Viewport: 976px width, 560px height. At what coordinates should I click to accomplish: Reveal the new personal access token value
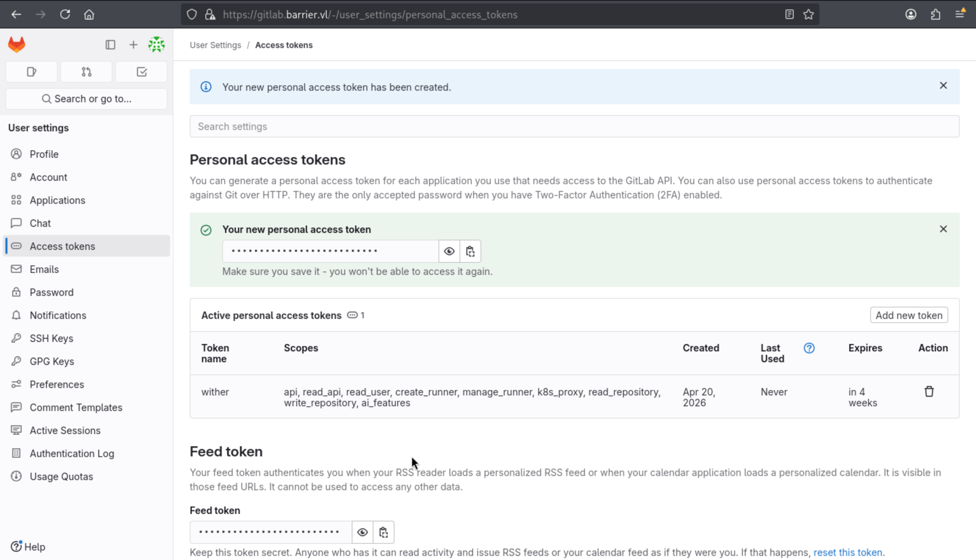(449, 252)
